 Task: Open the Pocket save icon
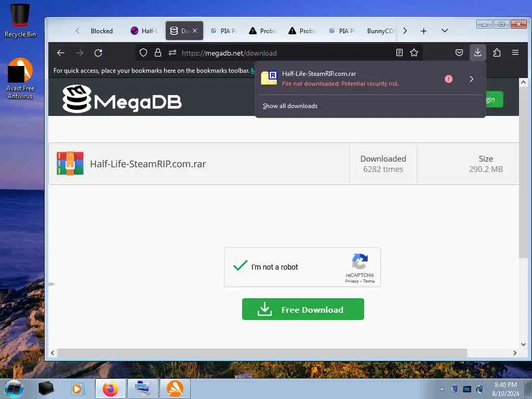click(x=459, y=52)
